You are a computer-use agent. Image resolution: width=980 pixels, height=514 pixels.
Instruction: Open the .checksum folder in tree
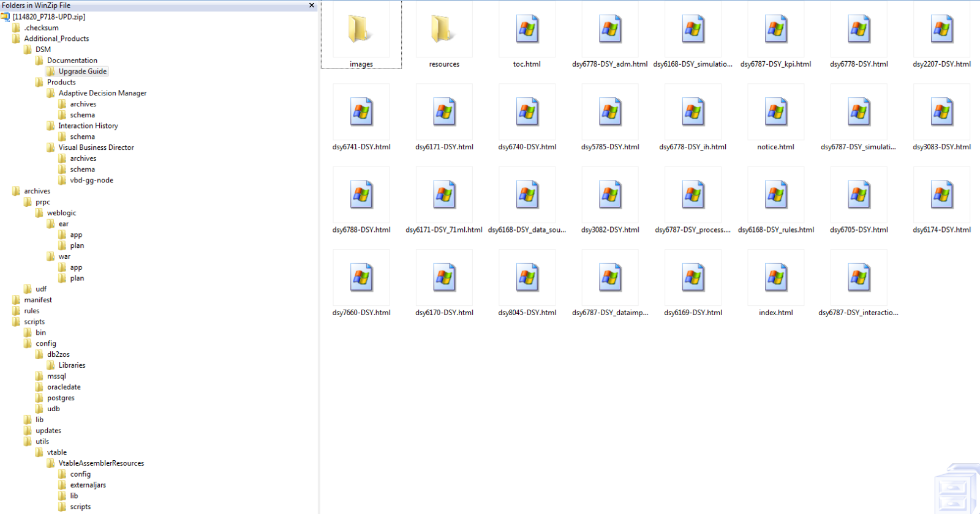click(x=42, y=28)
